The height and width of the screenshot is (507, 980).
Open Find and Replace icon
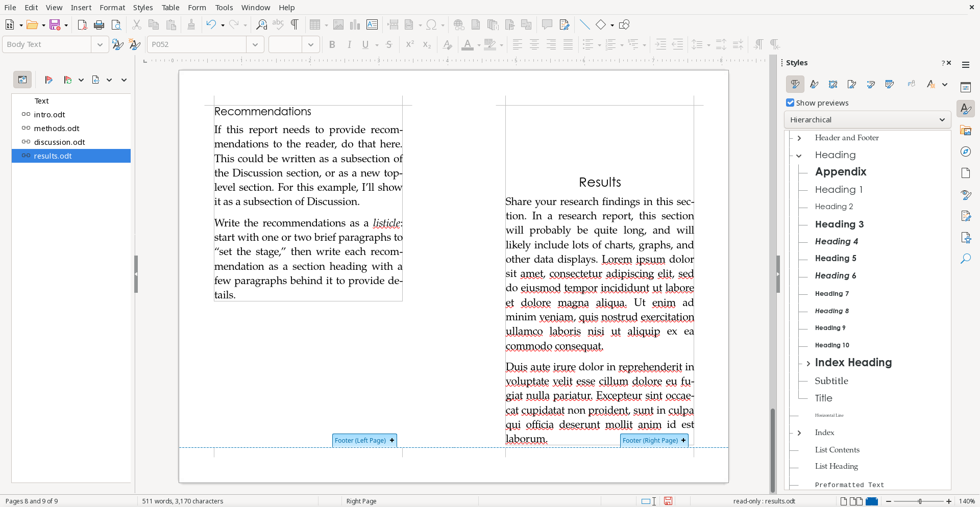pos(261,24)
